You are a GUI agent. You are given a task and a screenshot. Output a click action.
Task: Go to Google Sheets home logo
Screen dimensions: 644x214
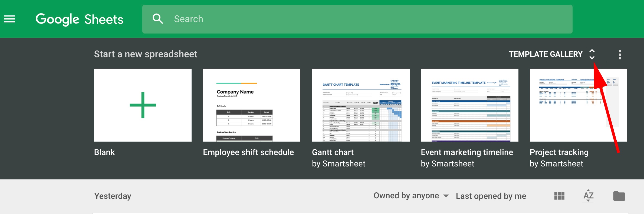click(x=80, y=19)
